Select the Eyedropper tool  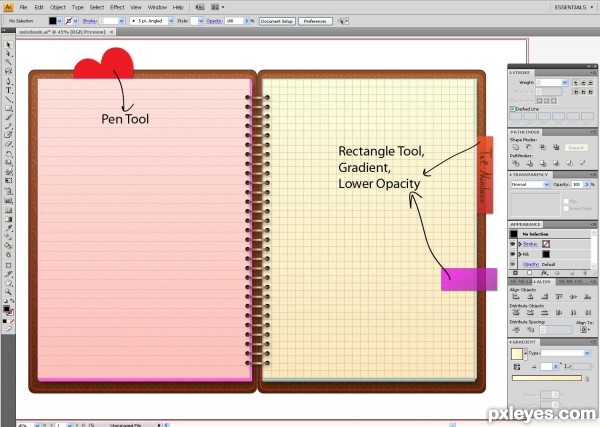point(8,228)
